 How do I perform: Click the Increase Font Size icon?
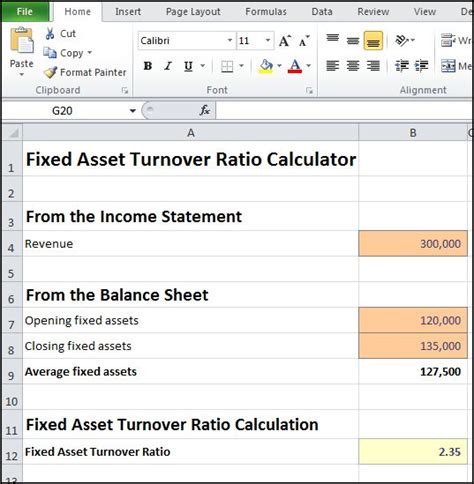click(x=285, y=41)
